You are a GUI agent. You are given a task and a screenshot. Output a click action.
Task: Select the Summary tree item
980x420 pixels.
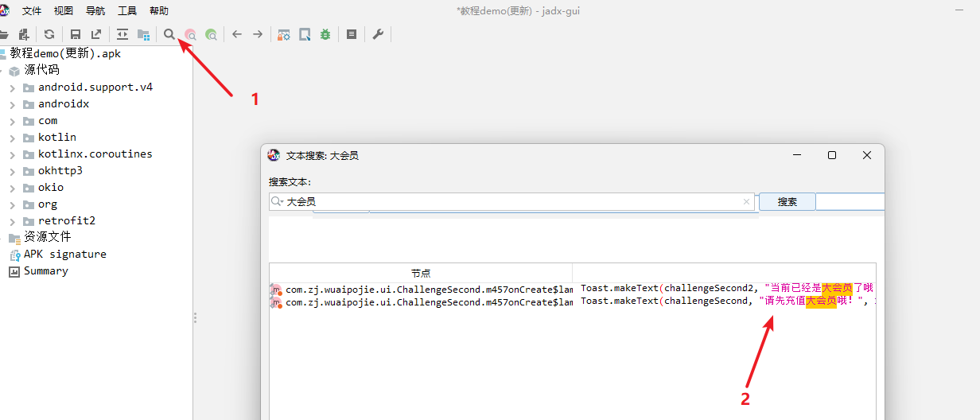point(46,271)
